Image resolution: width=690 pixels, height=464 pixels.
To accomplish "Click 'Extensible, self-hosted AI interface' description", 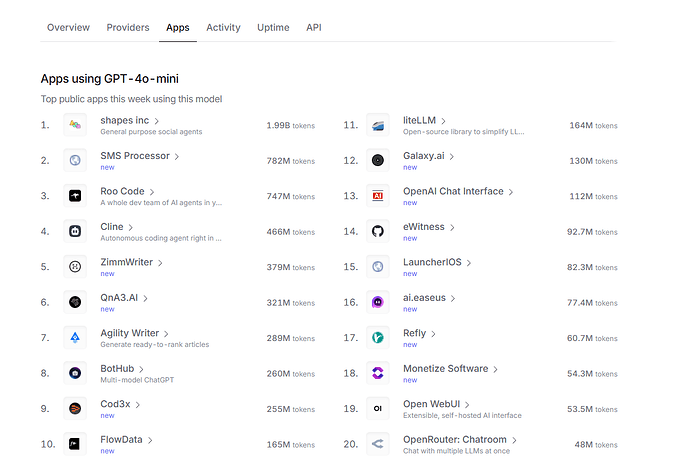I will pos(462,415).
